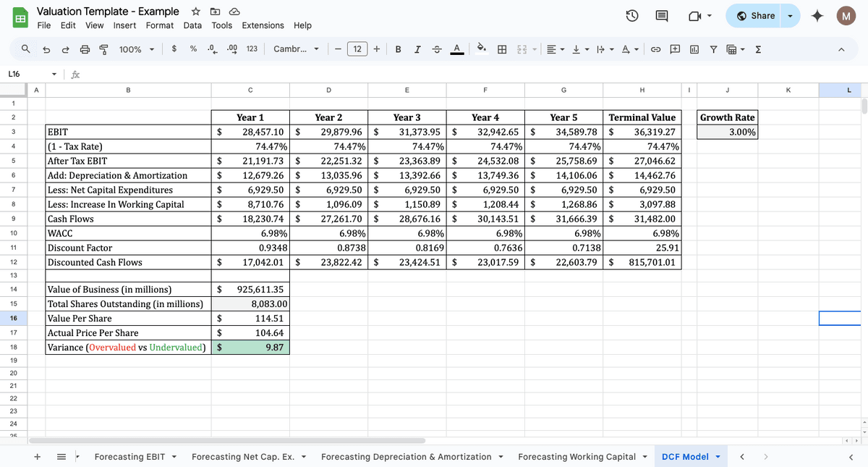This screenshot has height=467, width=868.
Task: Click the font size input field
Action: (357, 49)
